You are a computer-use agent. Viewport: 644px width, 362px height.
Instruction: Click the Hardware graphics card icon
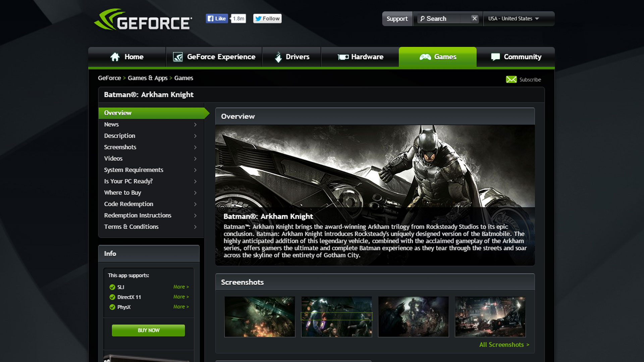tap(343, 57)
